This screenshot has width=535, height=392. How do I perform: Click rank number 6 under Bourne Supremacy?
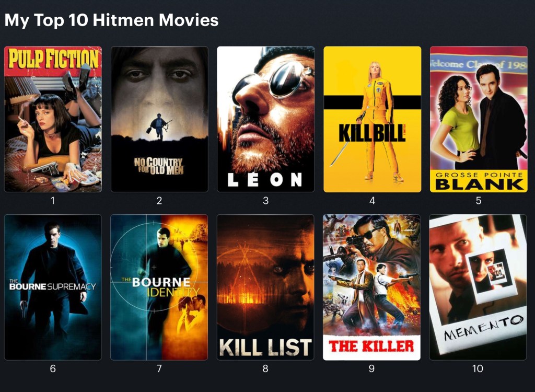[x=53, y=368]
